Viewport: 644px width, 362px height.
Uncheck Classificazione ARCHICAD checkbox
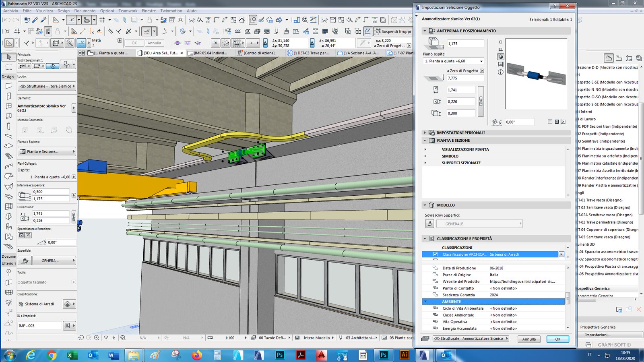pos(435,254)
